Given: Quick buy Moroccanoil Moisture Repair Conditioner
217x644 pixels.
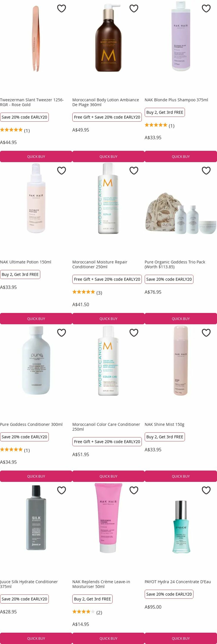Looking at the screenshot, I should pyautogui.click(x=108, y=319).
